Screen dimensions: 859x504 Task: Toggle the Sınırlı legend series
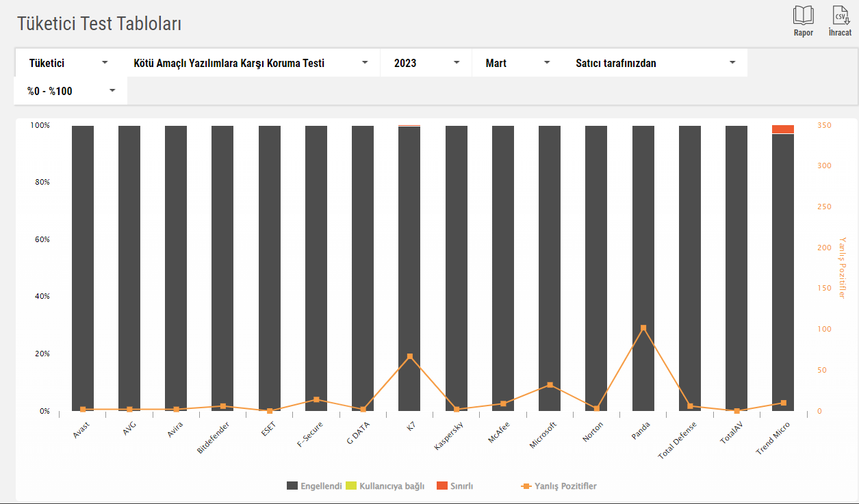(454, 486)
